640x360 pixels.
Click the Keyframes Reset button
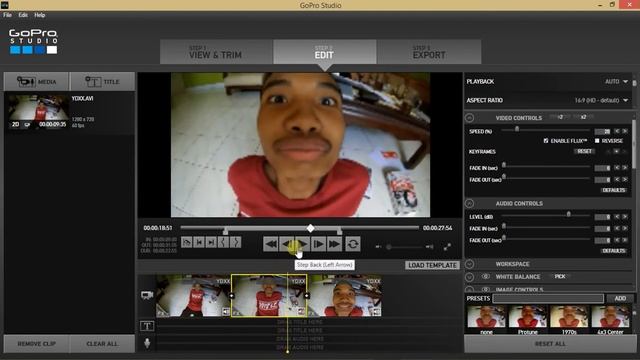point(584,151)
